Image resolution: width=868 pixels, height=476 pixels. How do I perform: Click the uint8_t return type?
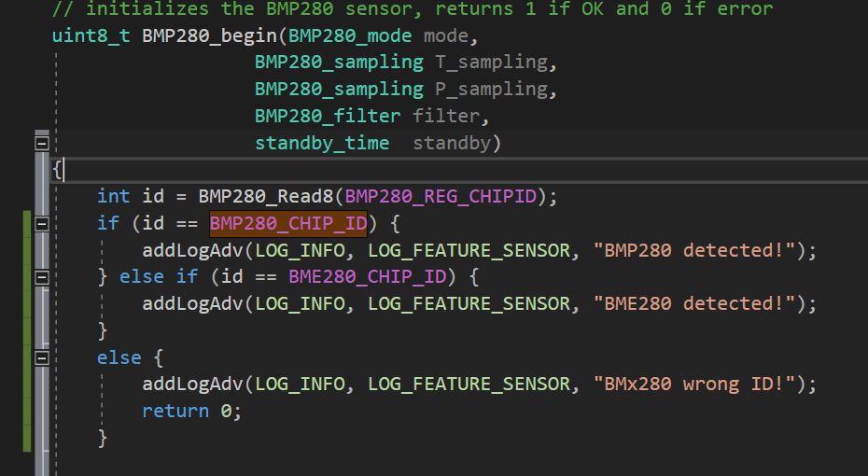(91, 36)
